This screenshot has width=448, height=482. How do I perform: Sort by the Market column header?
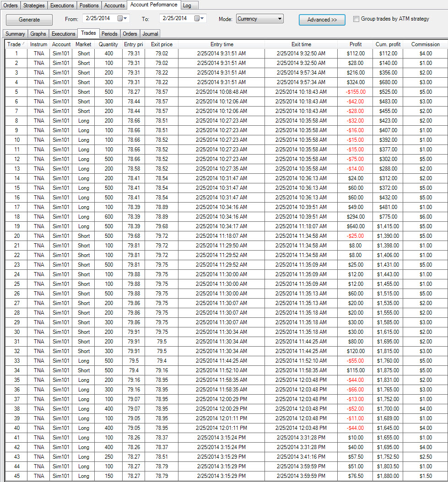[83, 44]
